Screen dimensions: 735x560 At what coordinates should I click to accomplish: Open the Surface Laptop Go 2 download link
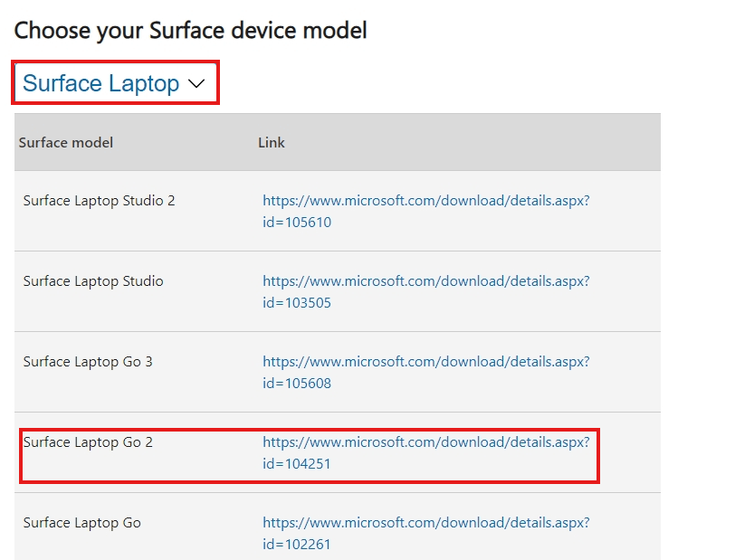[425, 452]
